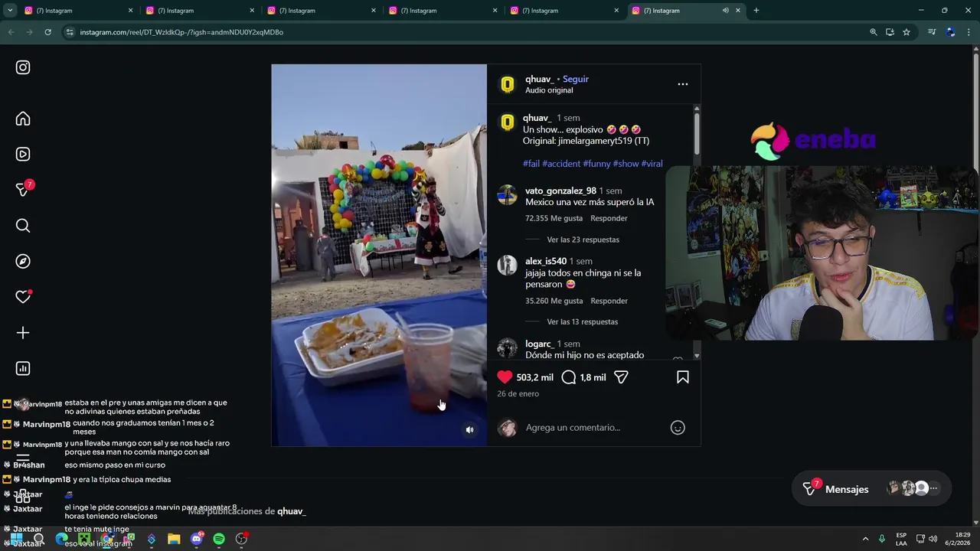Unlike the reel with red heart
This screenshot has width=980, height=551.
pyautogui.click(x=505, y=377)
